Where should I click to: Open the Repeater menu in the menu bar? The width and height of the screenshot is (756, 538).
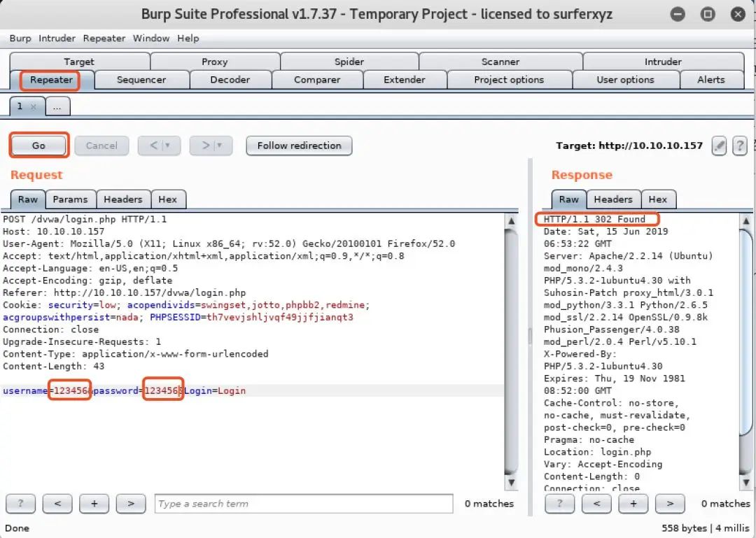pos(104,38)
